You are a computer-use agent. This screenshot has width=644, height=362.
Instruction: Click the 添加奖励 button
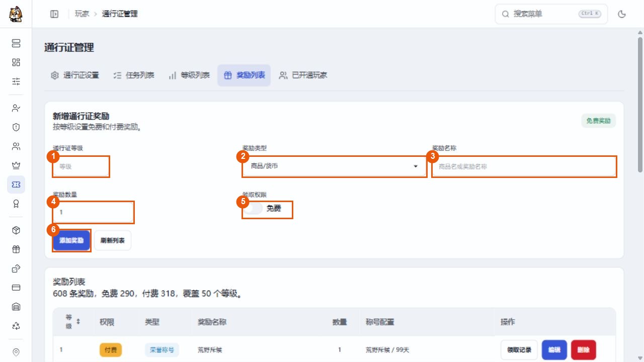[x=71, y=241]
